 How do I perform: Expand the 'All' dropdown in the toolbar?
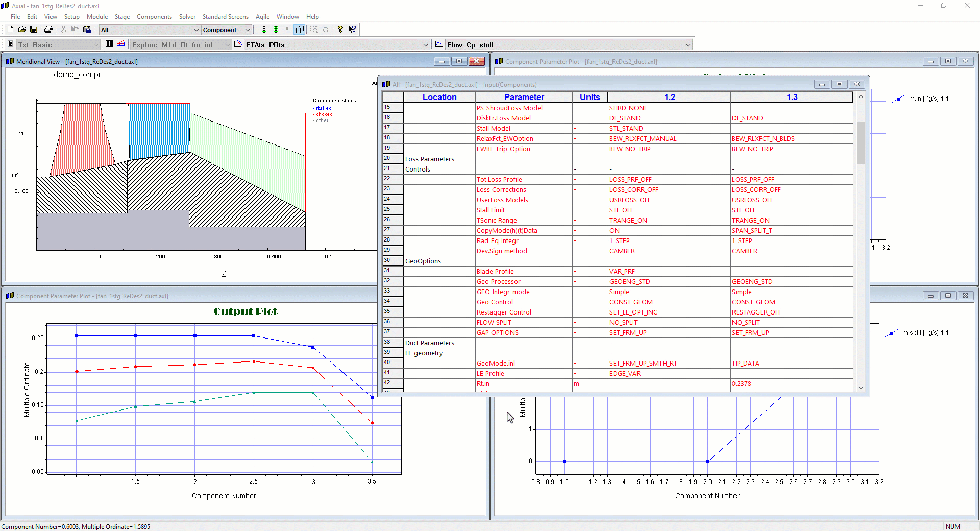(196, 30)
